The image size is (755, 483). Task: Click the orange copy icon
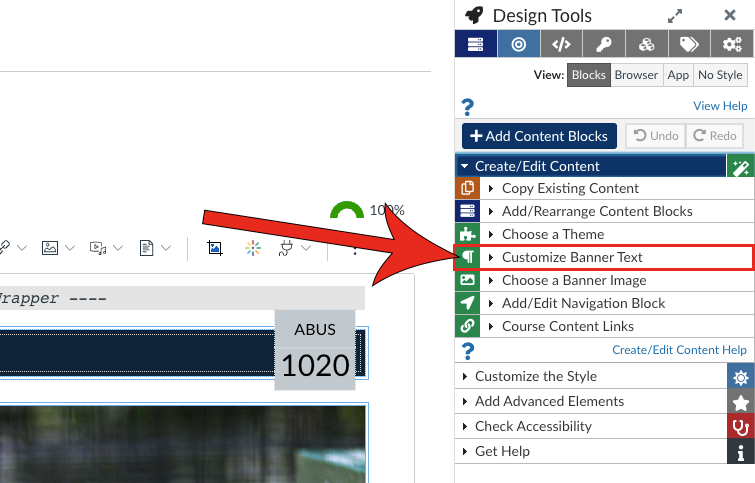tap(468, 188)
